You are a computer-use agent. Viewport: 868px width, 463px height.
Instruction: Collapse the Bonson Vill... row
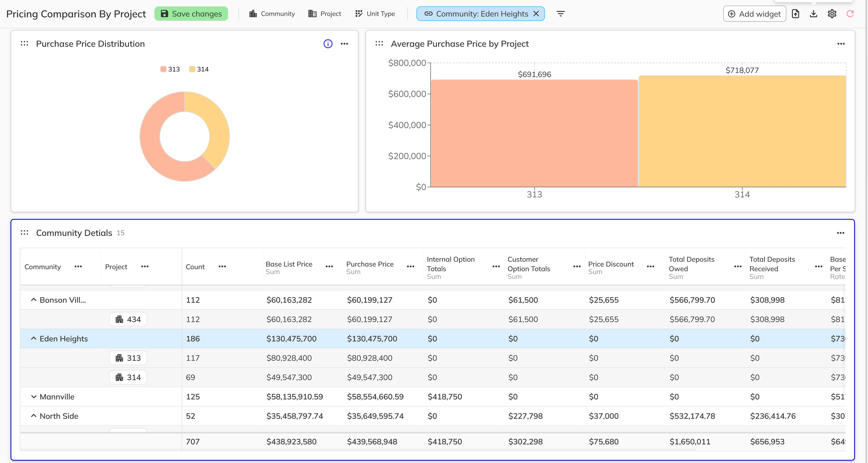click(34, 300)
